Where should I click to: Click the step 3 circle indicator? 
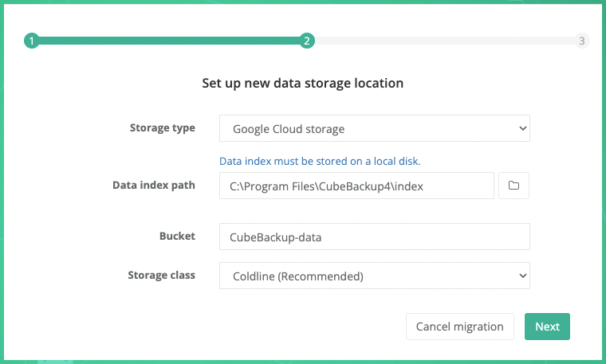(x=582, y=41)
